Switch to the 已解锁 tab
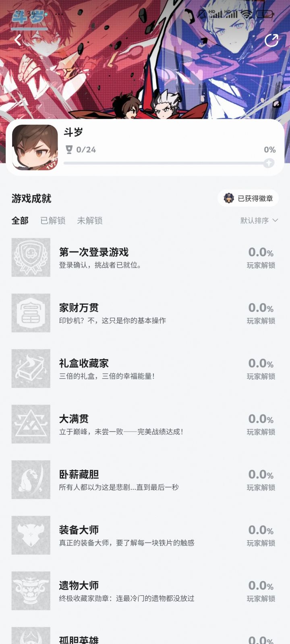290x644 pixels. [x=53, y=220]
